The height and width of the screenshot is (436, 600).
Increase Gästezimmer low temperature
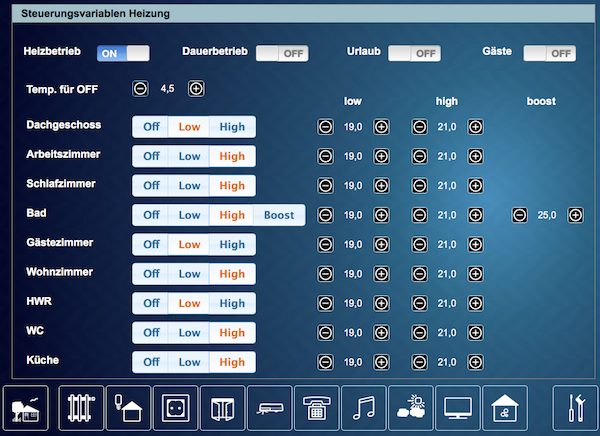381,244
